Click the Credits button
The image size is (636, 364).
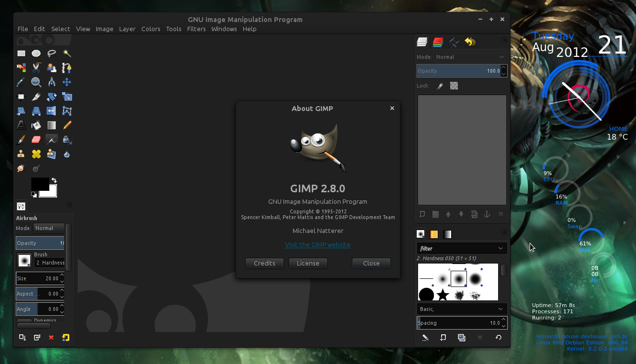coord(264,264)
